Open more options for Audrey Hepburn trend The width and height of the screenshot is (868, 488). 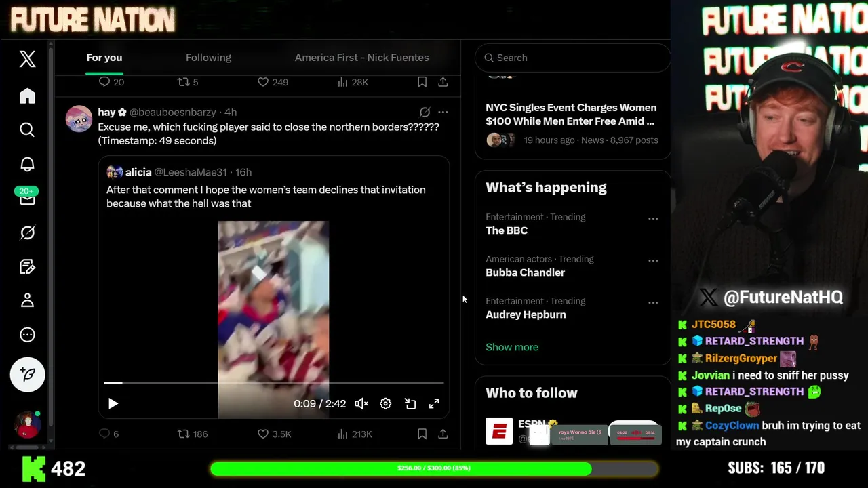[653, 302]
